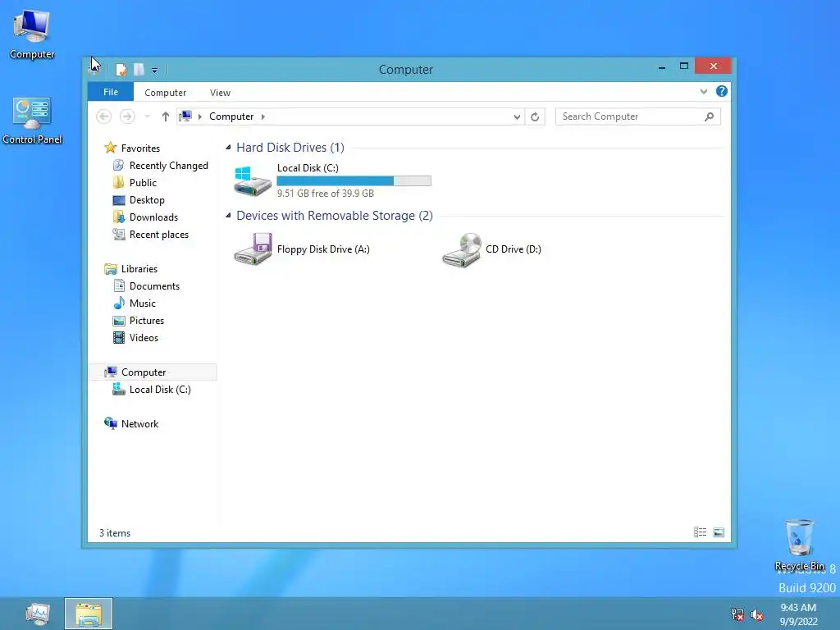This screenshot has width=840, height=630.
Task: Click the File Explorer taskbar button
Action: point(89,614)
